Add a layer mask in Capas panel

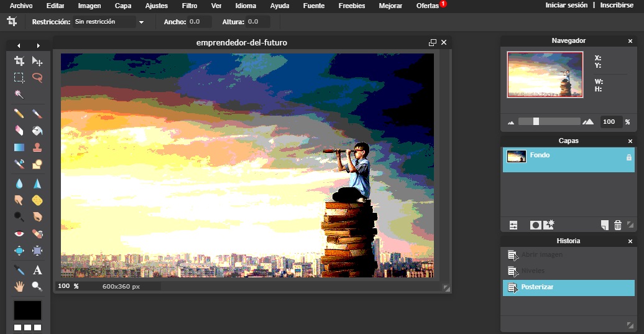(x=535, y=225)
